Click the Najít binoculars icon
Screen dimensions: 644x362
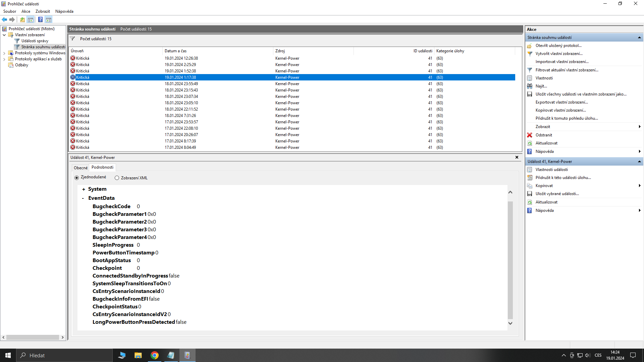[530, 86]
